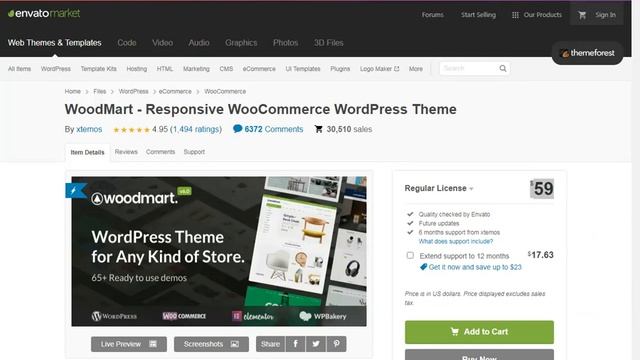
Task: Open UI Templates category
Action: point(303,69)
